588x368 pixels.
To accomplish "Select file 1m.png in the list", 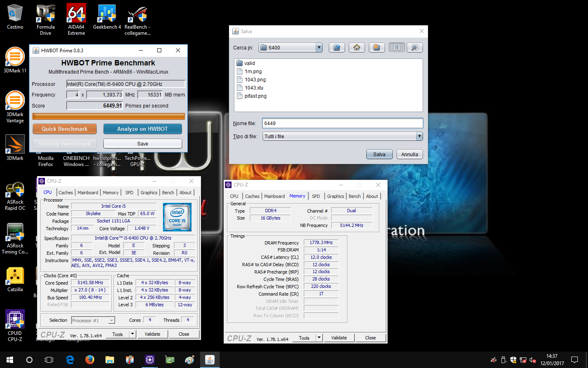I will 249,71.
